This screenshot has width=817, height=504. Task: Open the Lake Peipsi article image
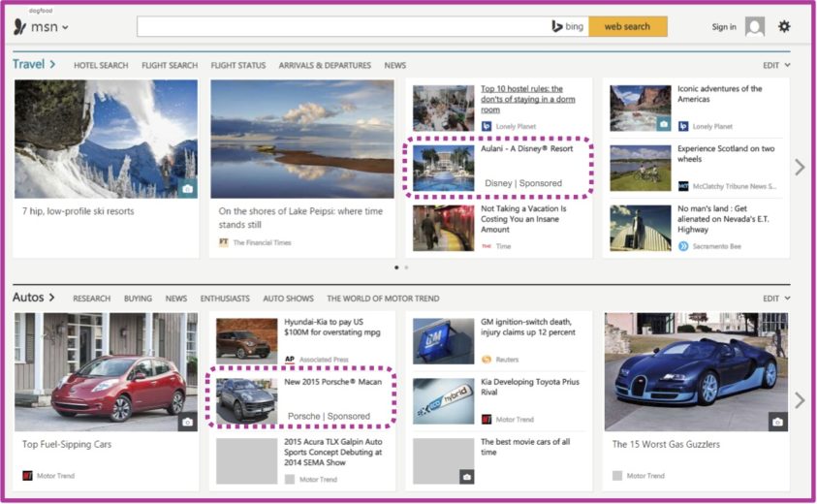(x=302, y=139)
